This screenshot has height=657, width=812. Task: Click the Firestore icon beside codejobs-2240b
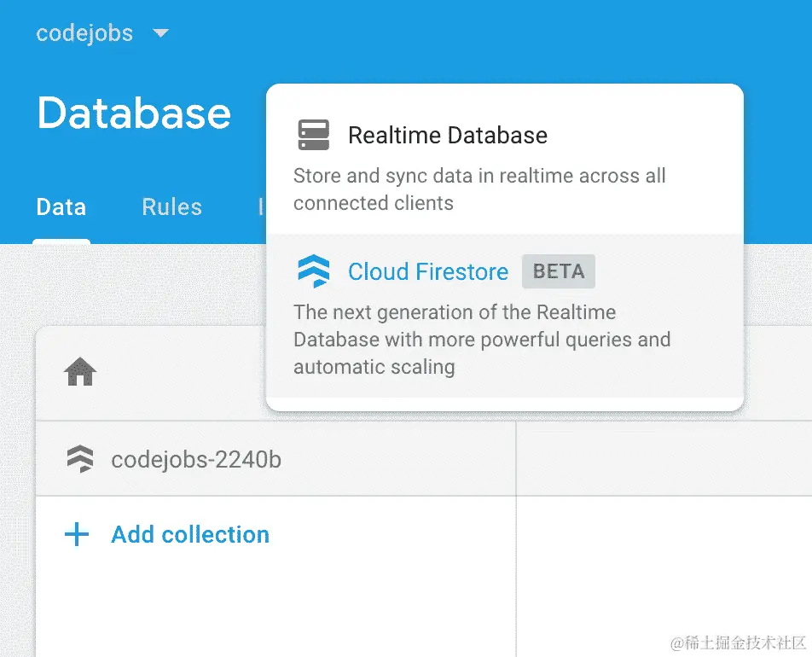tap(80, 459)
